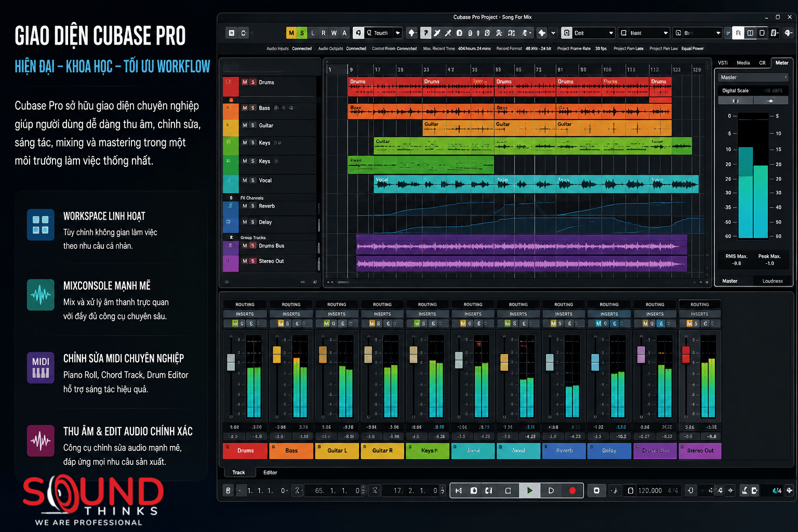Image resolution: width=798 pixels, height=532 pixels.
Task: Select the Track tab in the lower zone
Action: [238, 472]
